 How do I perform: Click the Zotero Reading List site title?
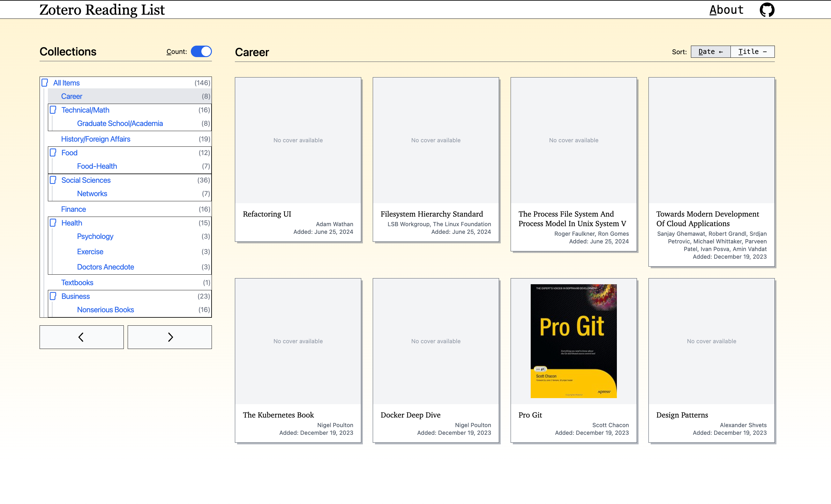102,10
